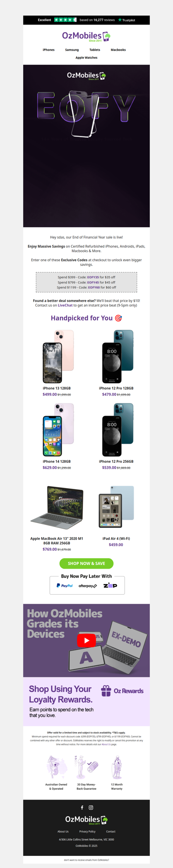Viewport: 173px width, 868px height.
Task: Open the iPhones menu item
Action: [x=48, y=50]
